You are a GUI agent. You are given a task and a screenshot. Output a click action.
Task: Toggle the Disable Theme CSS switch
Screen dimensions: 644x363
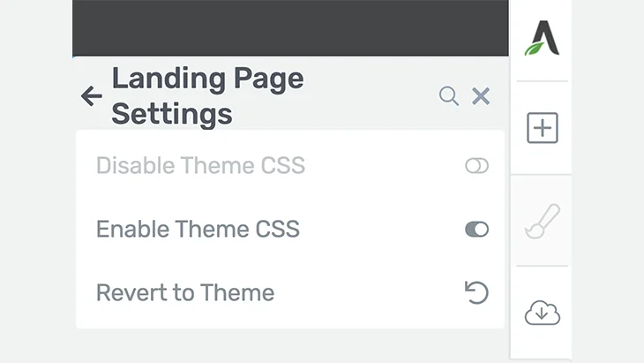point(477,166)
